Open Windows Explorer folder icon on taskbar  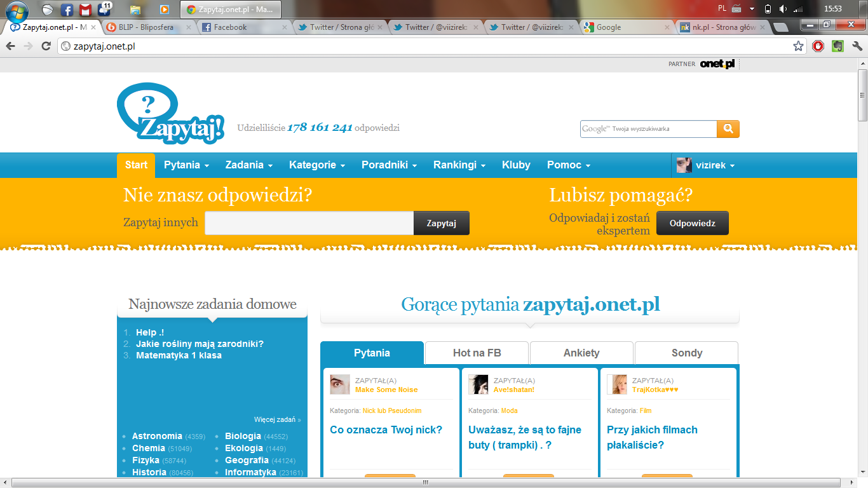[x=135, y=10]
